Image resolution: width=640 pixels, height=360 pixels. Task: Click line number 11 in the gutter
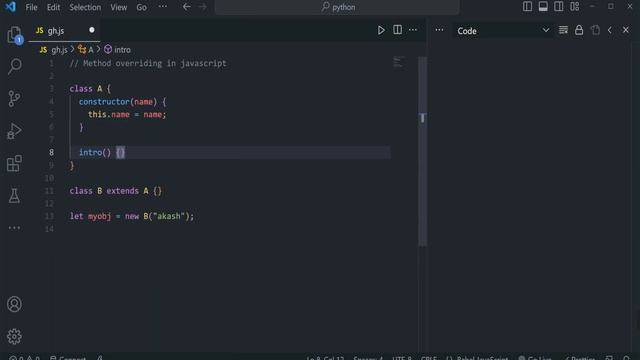click(x=49, y=191)
